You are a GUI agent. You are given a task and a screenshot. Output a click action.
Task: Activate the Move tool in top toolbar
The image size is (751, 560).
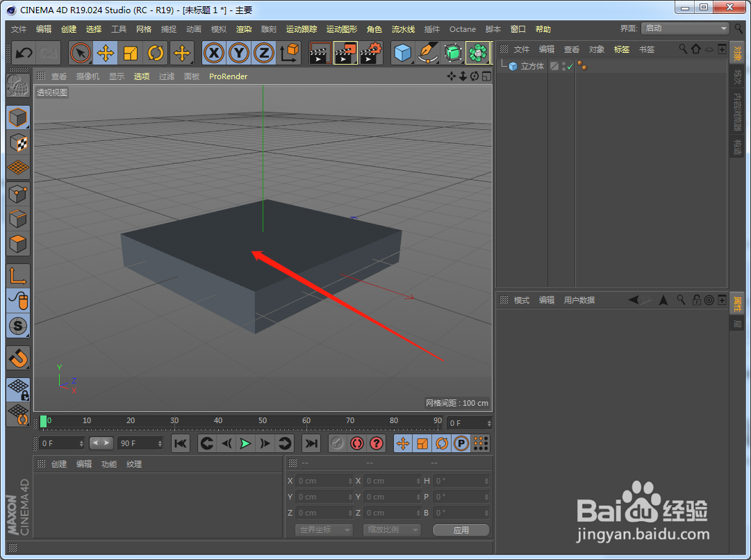pos(106,53)
